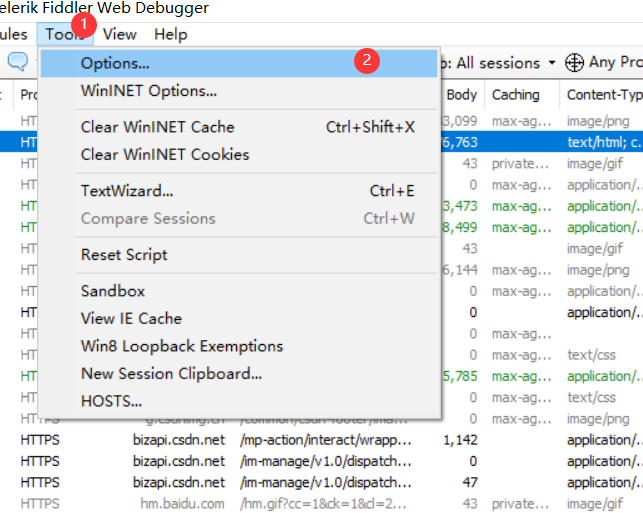Click the highlighted text/html content-type cell
Image resolution: width=643 pixels, height=513 pixels.
pos(604,142)
